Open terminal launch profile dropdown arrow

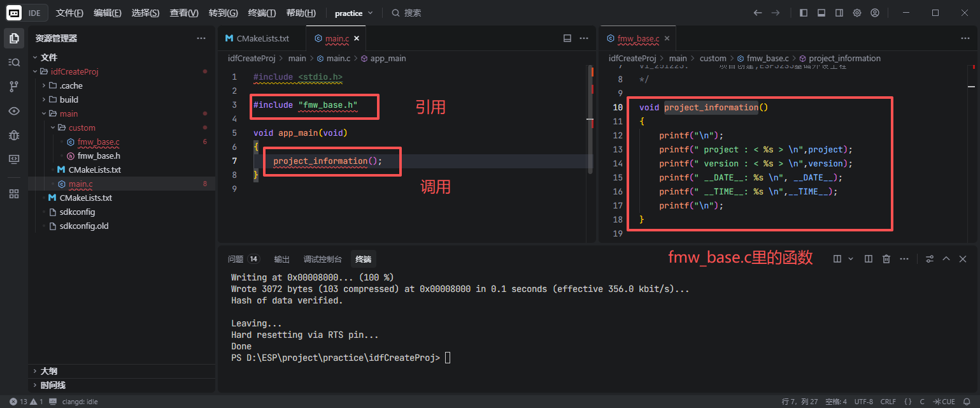851,259
